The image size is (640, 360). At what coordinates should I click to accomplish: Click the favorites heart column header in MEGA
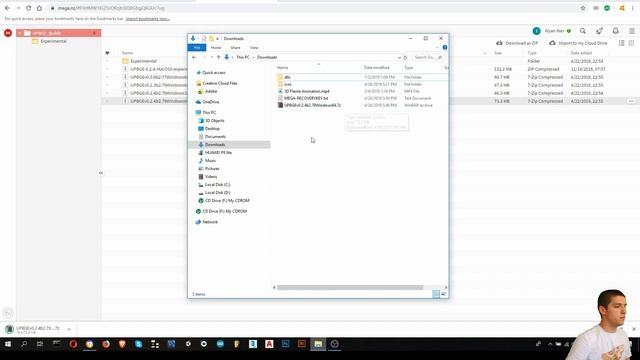(107, 53)
